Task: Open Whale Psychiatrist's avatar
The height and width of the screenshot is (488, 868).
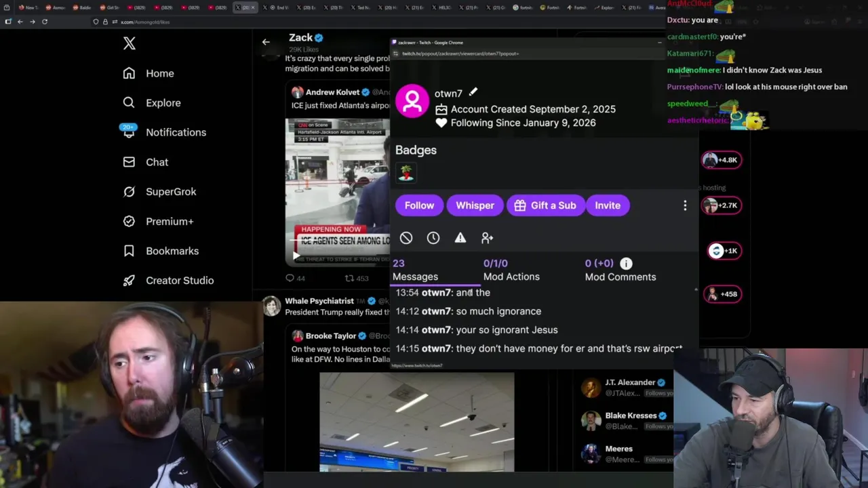Action: click(x=272, y=306)
